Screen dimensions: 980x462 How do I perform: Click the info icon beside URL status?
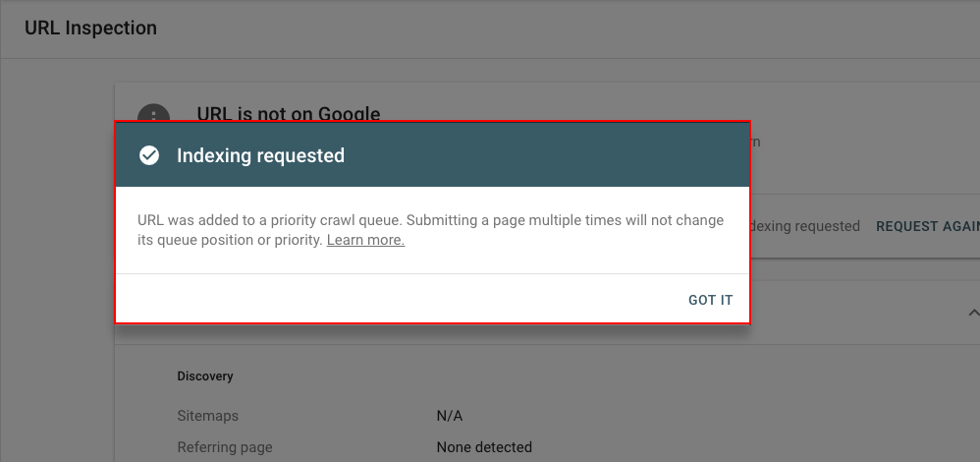pos(153,113)
